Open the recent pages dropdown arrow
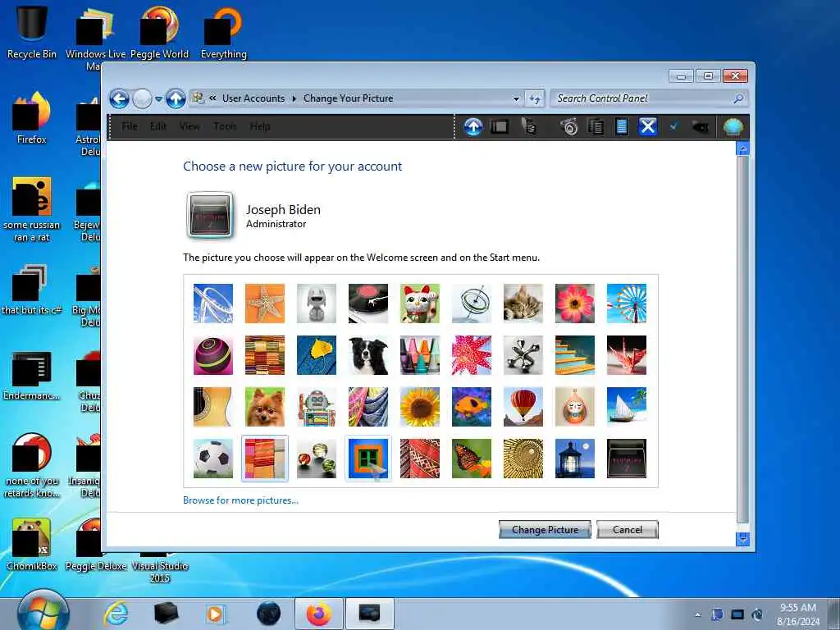This screenshot has width=840, height=630. point(158,99)
